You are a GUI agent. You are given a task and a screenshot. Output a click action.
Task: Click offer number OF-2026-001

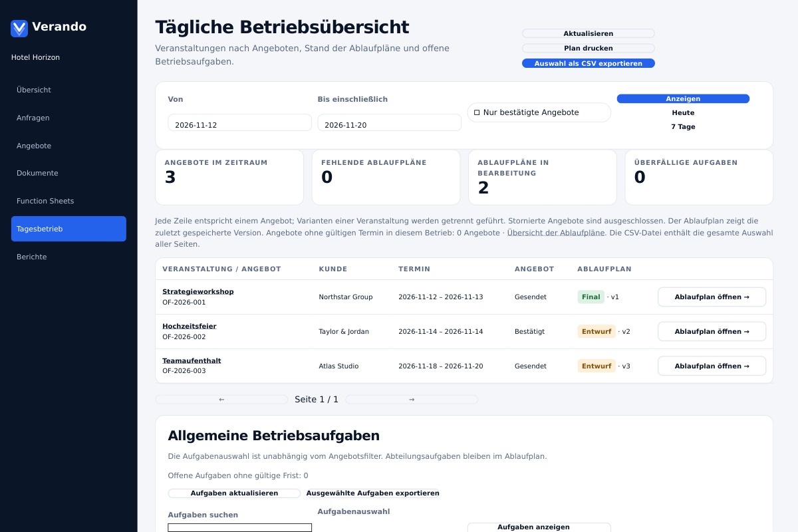click(184, 303)
